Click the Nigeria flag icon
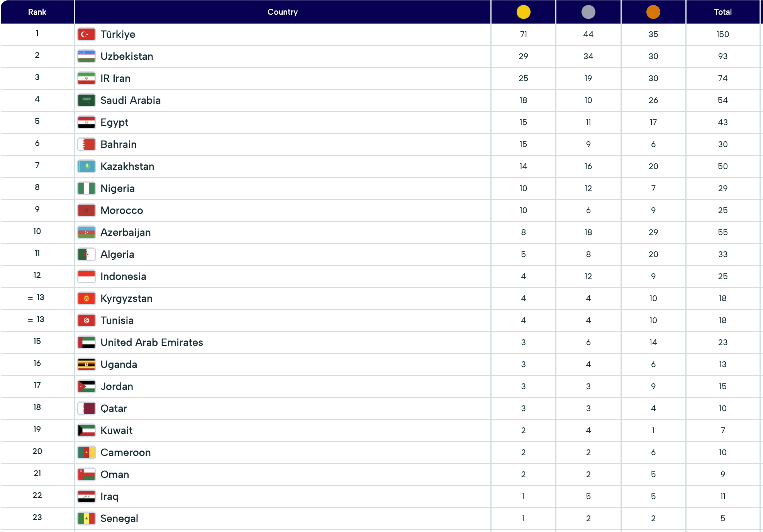Viewport: 763px width, 532px height. point(86,188)
